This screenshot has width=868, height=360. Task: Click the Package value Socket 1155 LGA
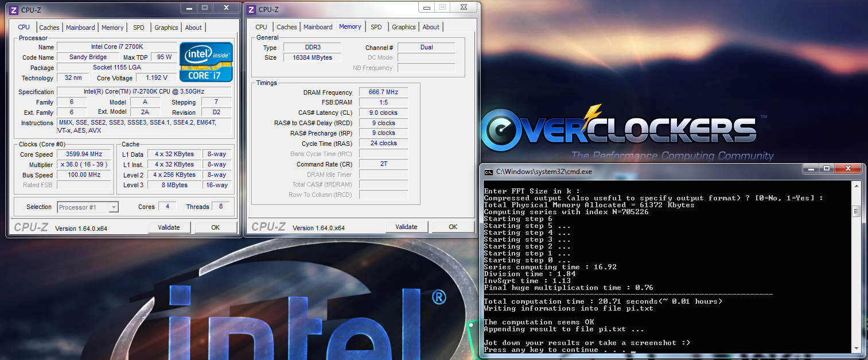point(117,68)
